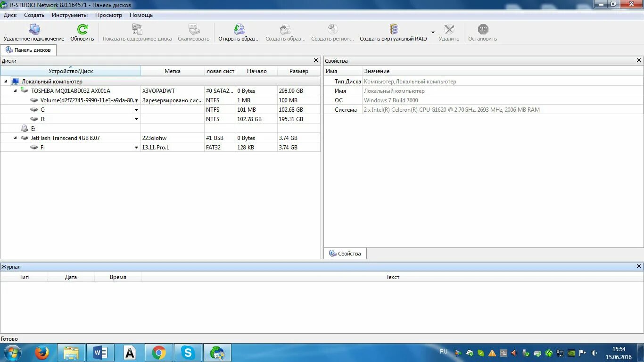This screenshot has width=644, height=362.
Task: Click the Тип column header in Журнал
Action: [x=24, y=277]
